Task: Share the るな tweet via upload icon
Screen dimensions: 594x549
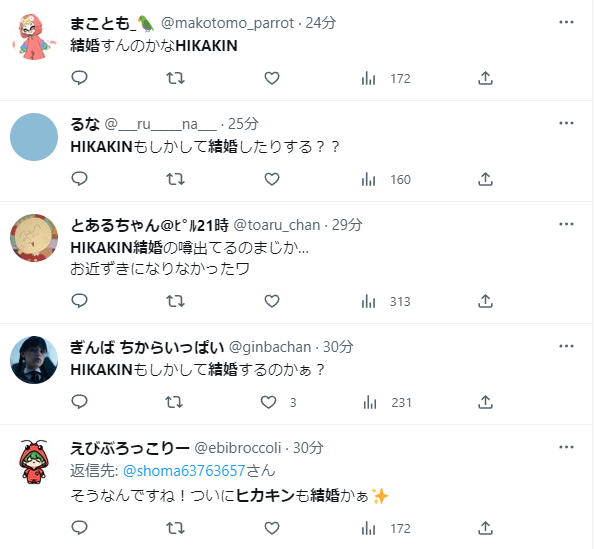Action: pyautogui.click(x=485, y=179)
